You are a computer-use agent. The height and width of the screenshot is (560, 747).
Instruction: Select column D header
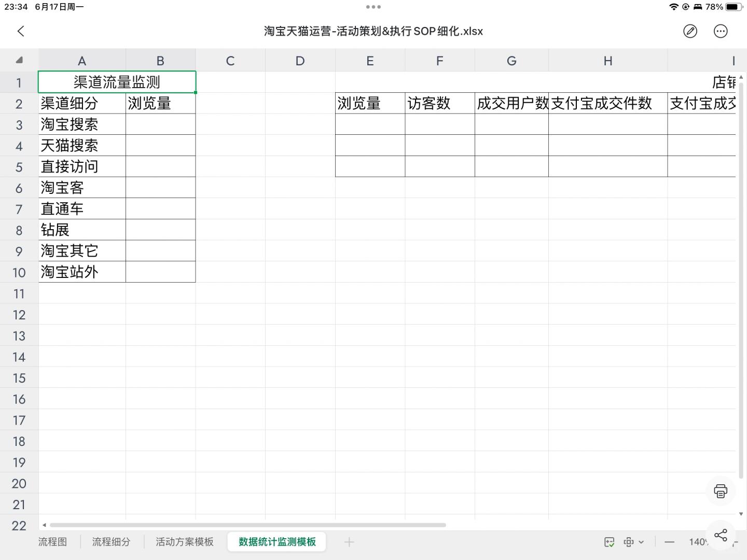pyautogui.click(x=300, y=61)
